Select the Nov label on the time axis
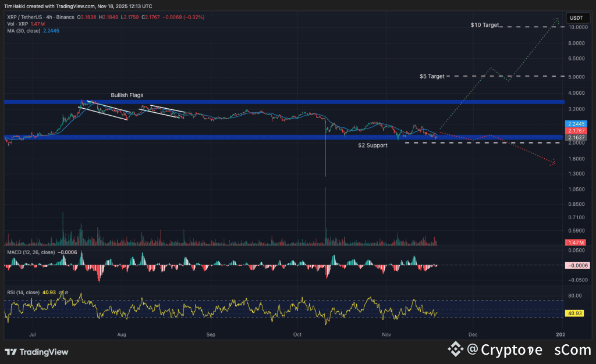 pyautogui.click(x=386, y=335)
